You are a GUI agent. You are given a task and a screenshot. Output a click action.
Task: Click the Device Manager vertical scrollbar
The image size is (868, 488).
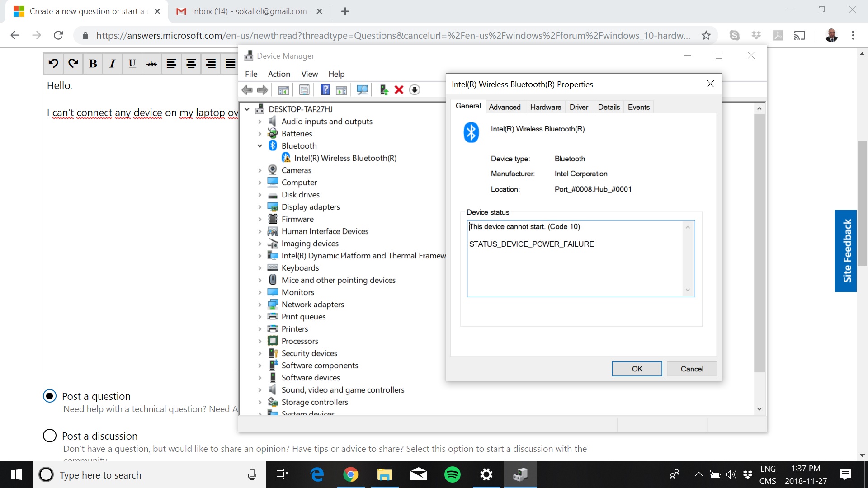(x=759, y=243)
